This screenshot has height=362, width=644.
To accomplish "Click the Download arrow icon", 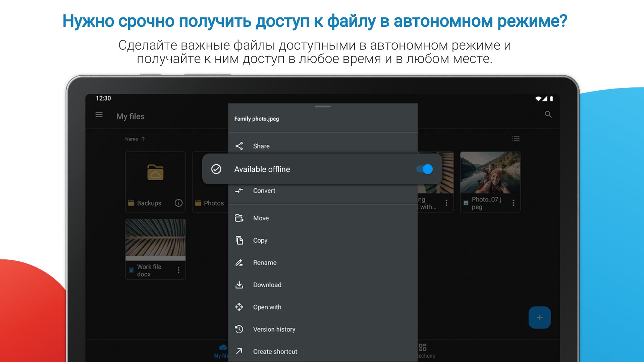I will (239, 285).
